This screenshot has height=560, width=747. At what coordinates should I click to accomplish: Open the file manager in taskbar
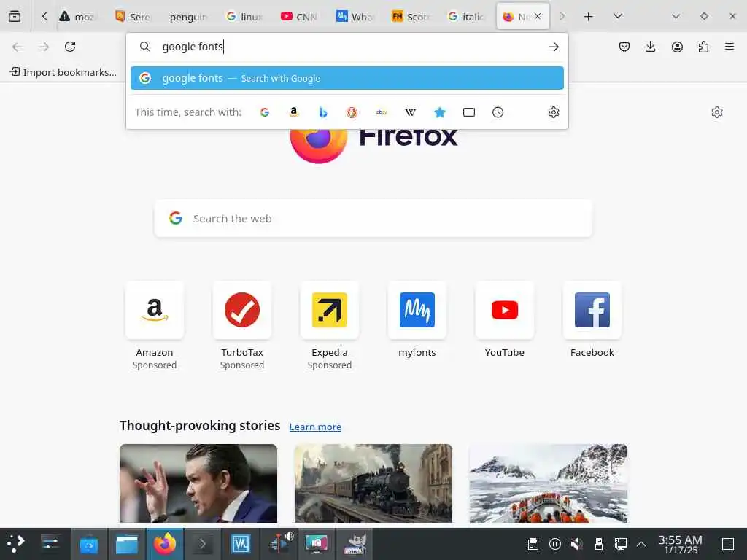[127, 544]
